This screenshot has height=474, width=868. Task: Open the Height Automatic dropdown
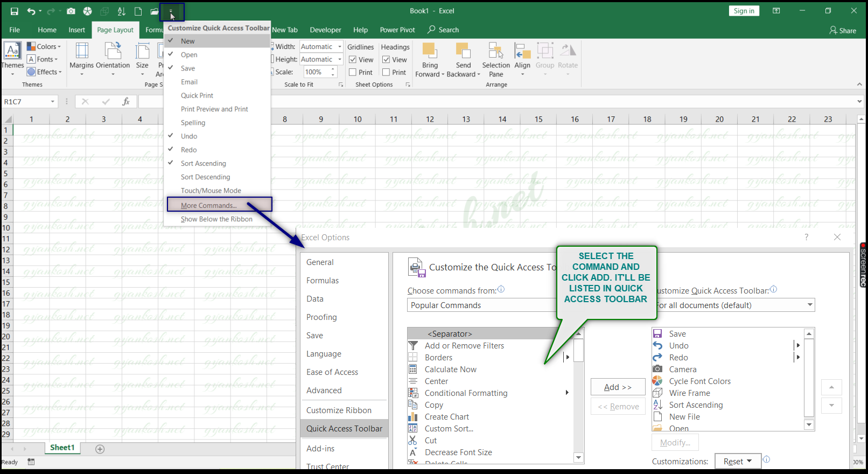pos(340,59)
